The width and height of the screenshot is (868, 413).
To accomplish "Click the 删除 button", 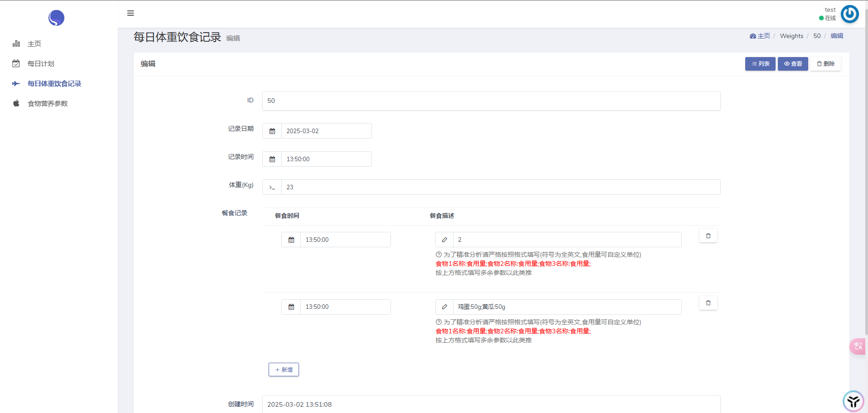I will coord(825,64).
